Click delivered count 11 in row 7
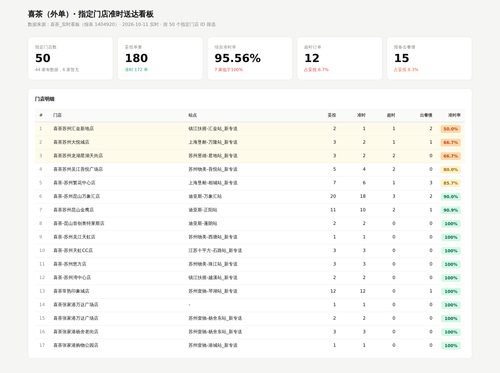This screenshot has width=500, height=373. (333, 210)
